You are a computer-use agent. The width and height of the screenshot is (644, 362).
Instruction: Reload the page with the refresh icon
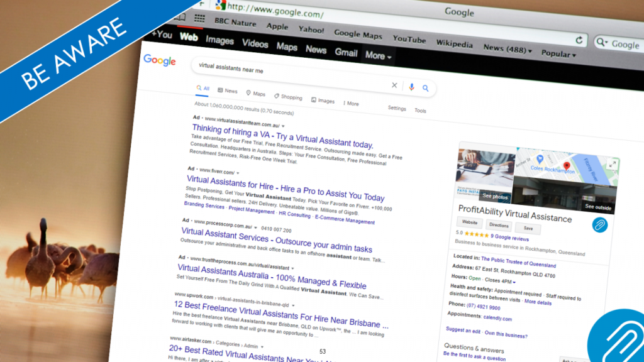[579, 40]
